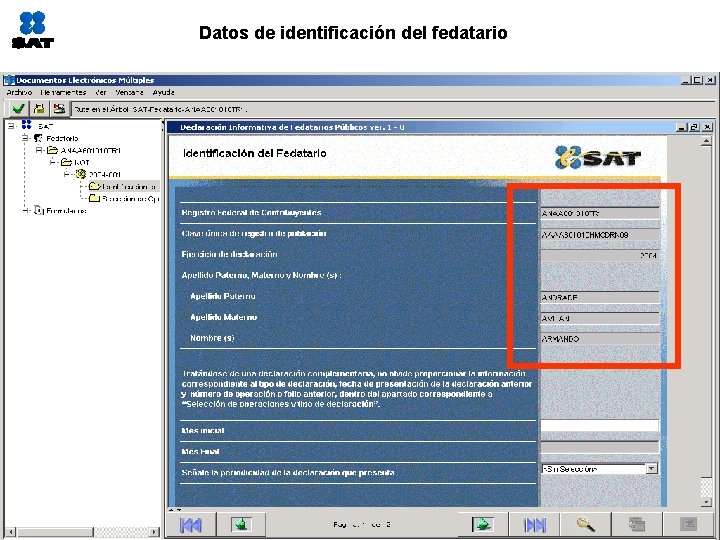Screen dimensions: 720x540
Task: Open the Ver menu
Action: 101,92
